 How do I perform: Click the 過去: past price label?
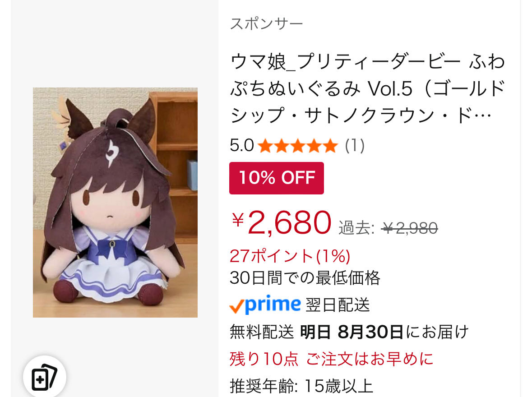pos(356,228)
